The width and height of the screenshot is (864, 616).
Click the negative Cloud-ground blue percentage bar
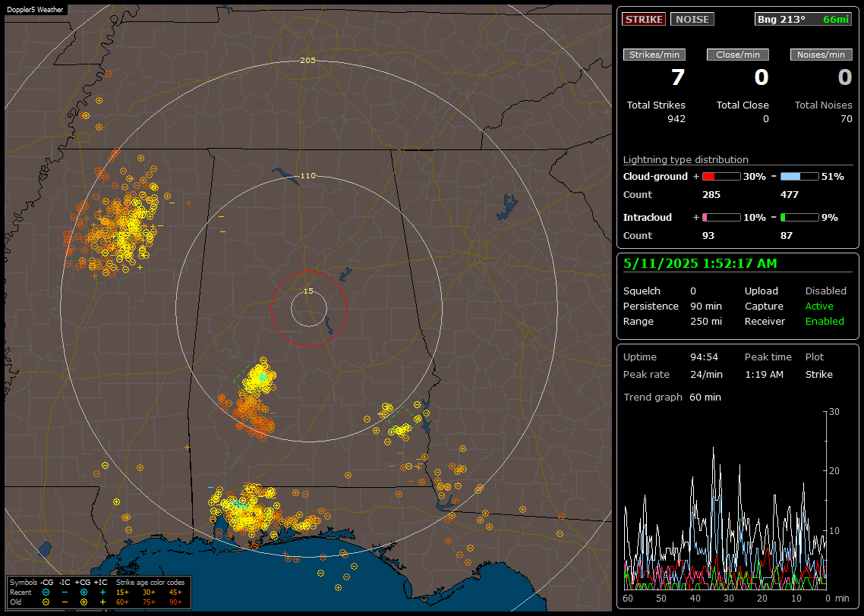[x=799, y=177]
